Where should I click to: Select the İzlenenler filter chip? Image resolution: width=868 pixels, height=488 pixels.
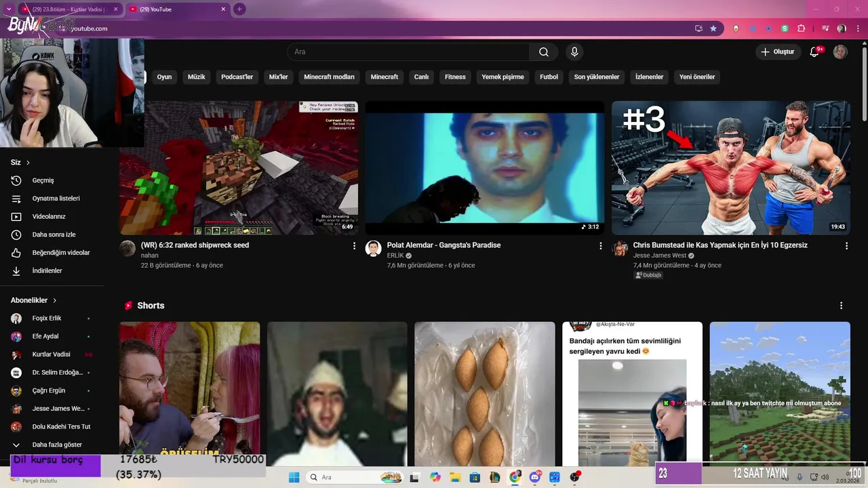(650, 77)
